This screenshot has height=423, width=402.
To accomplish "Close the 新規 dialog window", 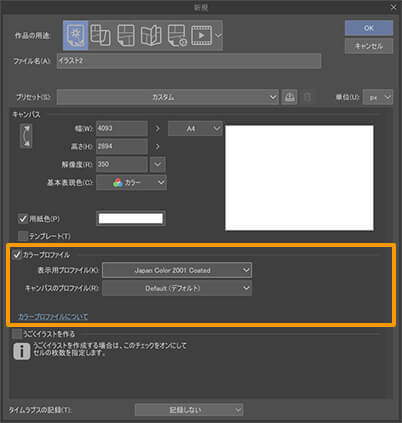I will coord(393,7).
